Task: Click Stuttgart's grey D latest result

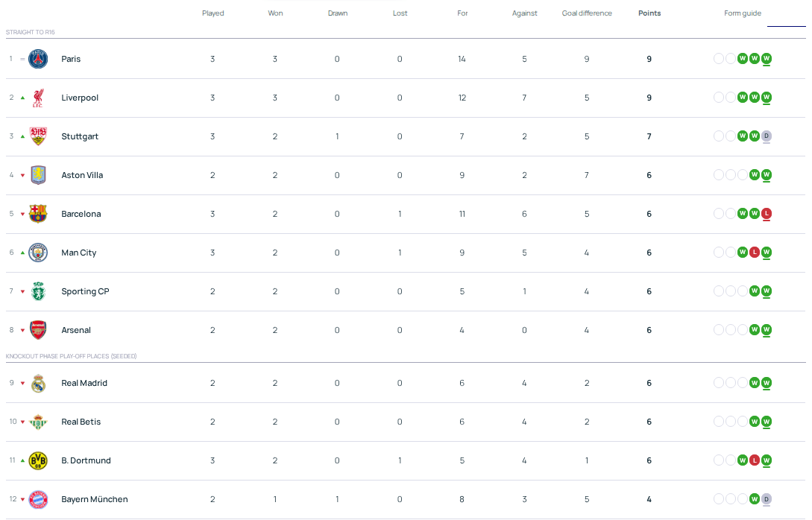Action: [x=767, y=136]
